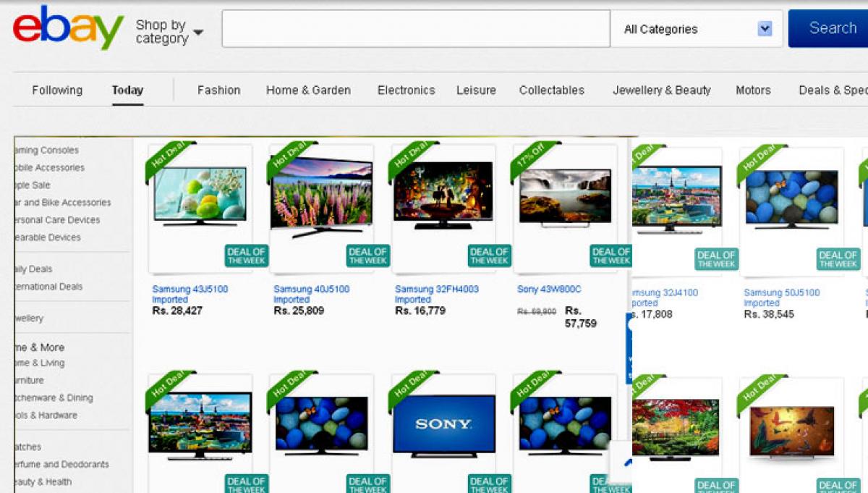Open the Samsung 43J5100 product link
The height and width of the screenshot is (493, 868).
click(190, 289)
